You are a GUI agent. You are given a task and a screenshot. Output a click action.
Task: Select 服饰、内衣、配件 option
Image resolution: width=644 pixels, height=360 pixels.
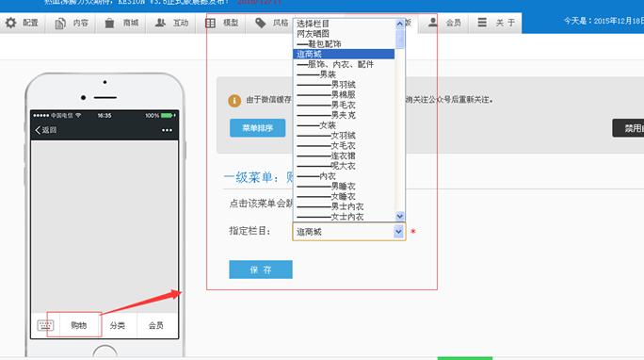pyautogui.click(x=345, y=64)
